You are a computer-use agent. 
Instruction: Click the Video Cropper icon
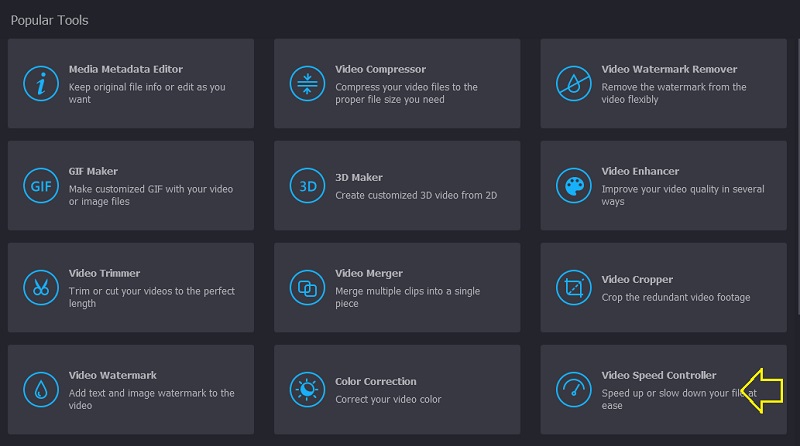pos(573,287)
